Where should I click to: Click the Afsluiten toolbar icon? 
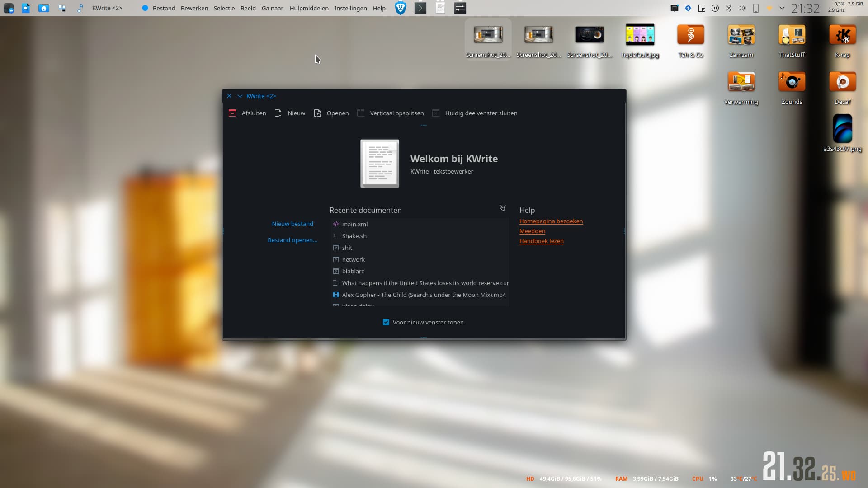point(232,113)
